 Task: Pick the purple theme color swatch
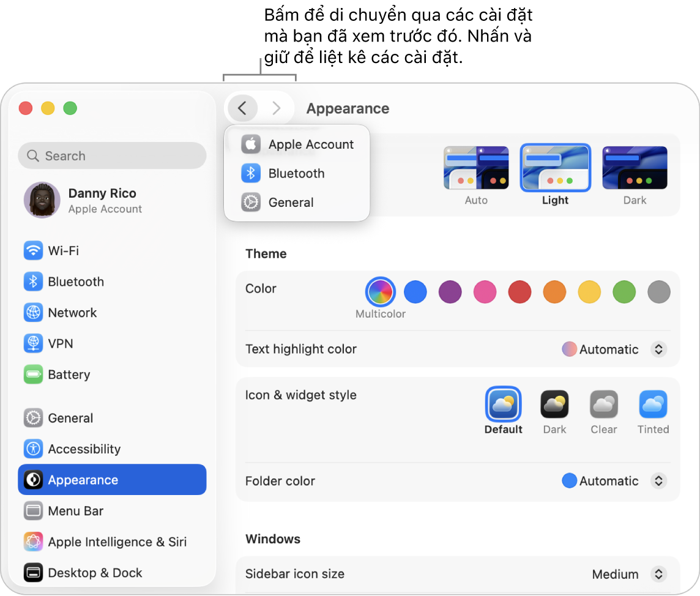(x=450, y=292)
